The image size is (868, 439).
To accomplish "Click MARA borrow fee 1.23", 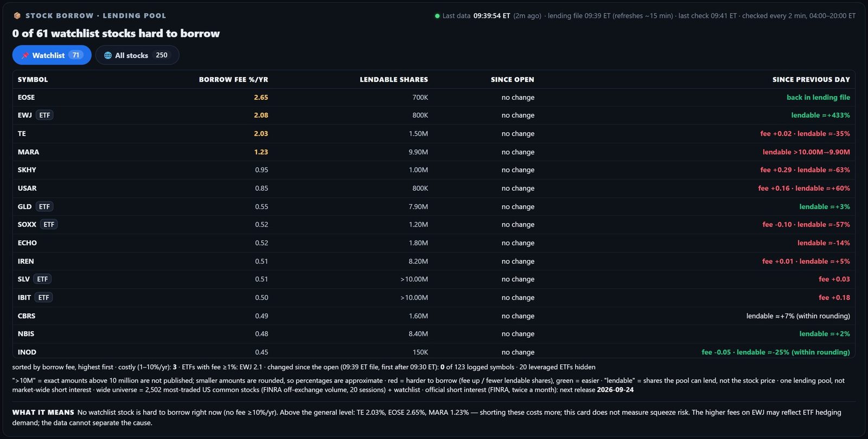I will 261,152.
